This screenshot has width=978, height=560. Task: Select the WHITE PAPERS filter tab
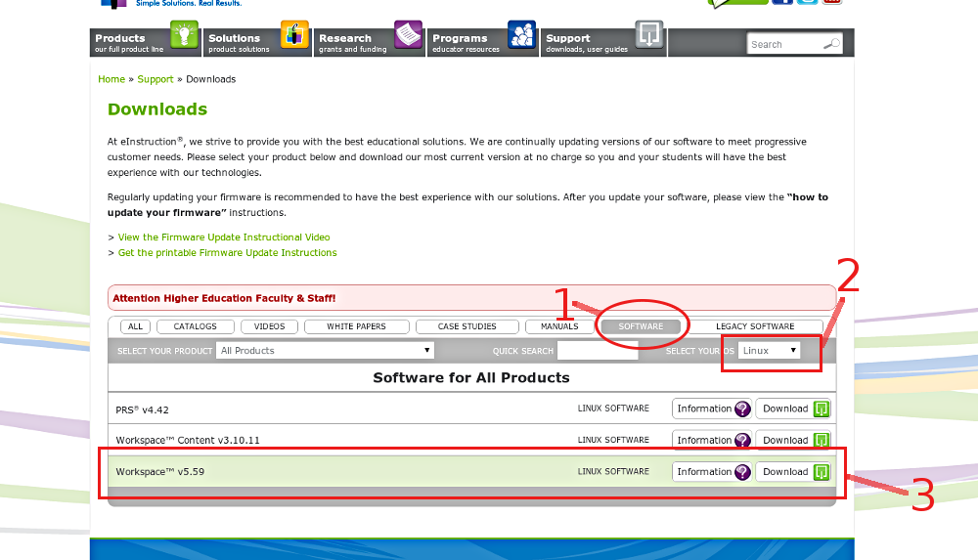(x=357, y=326)
